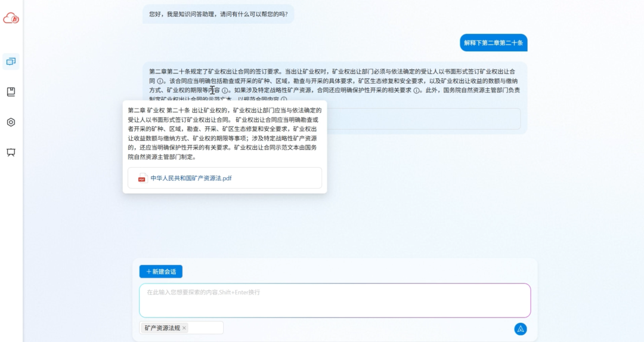Click the greeting message 您好，我是知识问答助理
This screenshot has width=644, height=342.
click(x=218, y=14)
